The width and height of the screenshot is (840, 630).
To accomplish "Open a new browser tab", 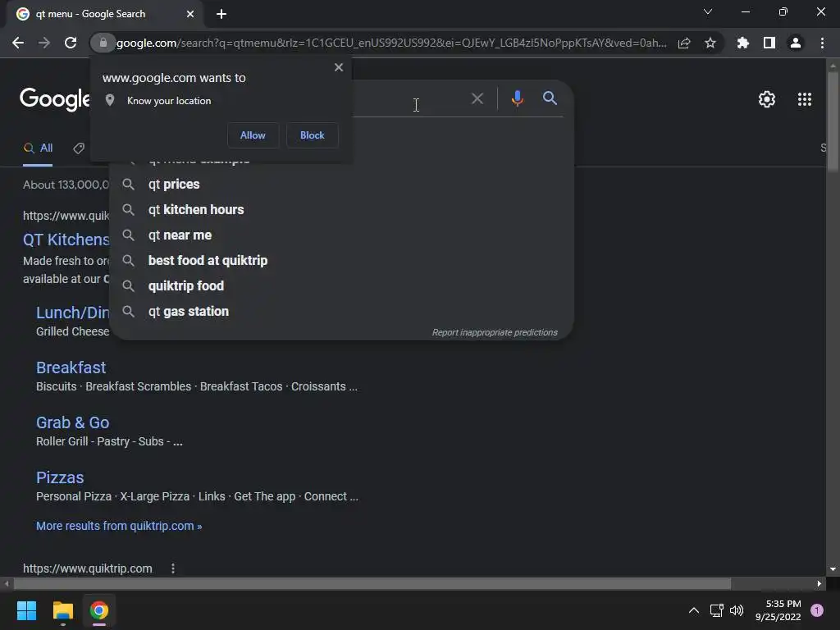I will pos(221,14).
